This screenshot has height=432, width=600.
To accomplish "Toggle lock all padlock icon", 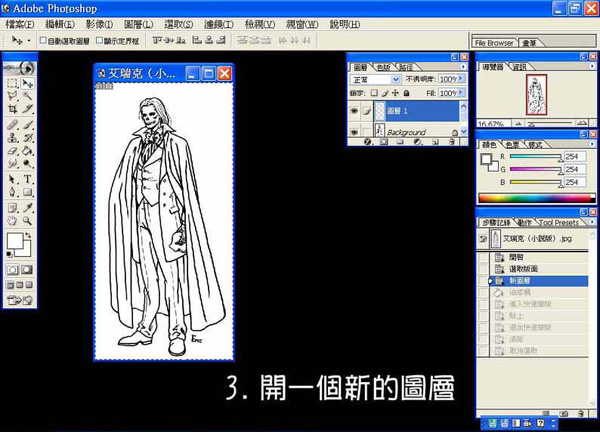I will click(406, 93).
